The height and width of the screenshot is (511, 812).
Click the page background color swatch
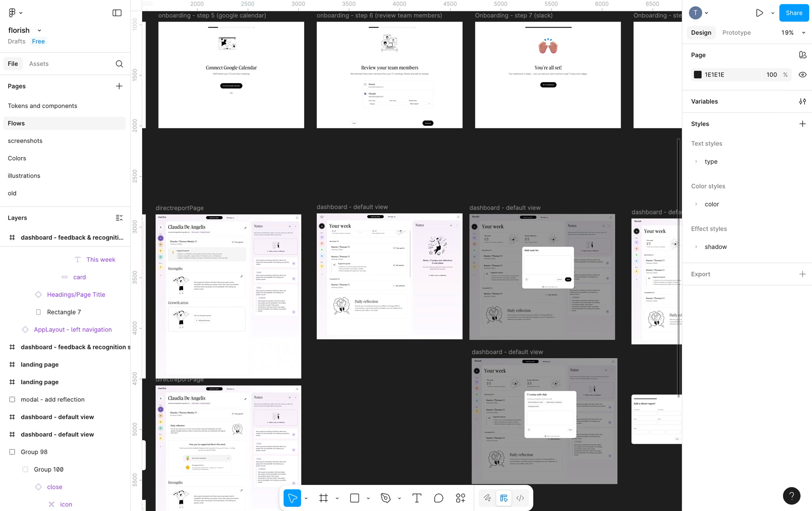pos(697,75)
